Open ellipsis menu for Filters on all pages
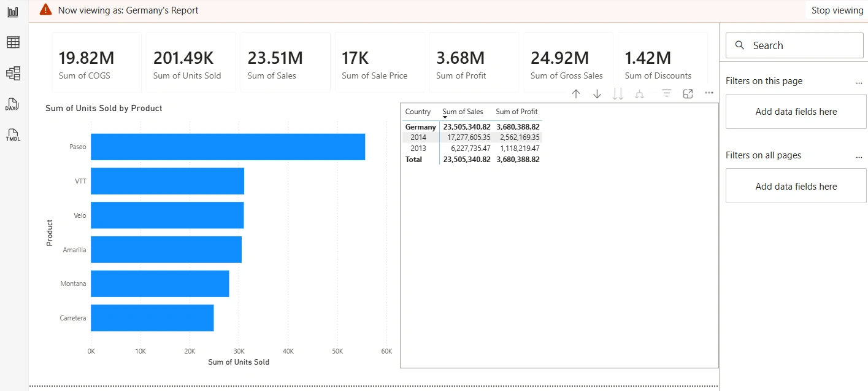The height and width of the screenshot is (391, 868). tap(859, 156)
